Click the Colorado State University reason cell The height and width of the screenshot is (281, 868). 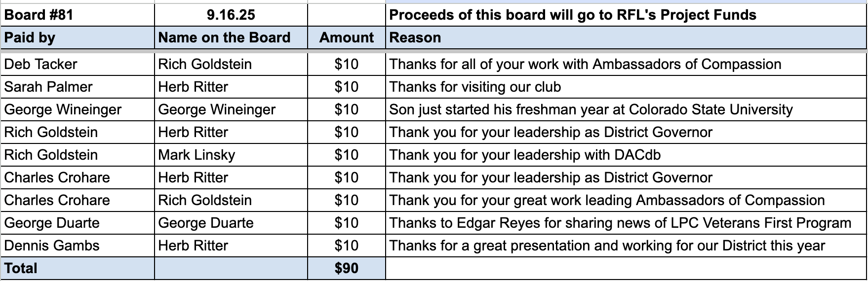pyautogui.click(x=626, y=109)
